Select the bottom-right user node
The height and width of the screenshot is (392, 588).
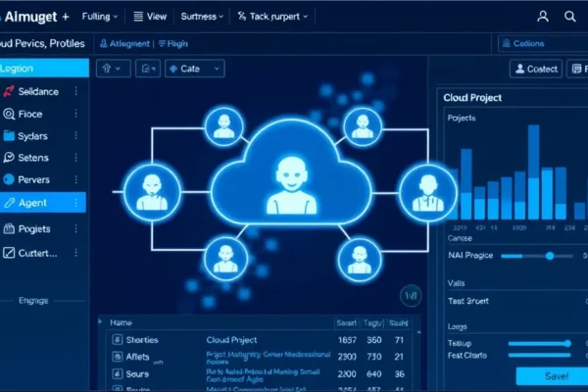coord(360,260)
